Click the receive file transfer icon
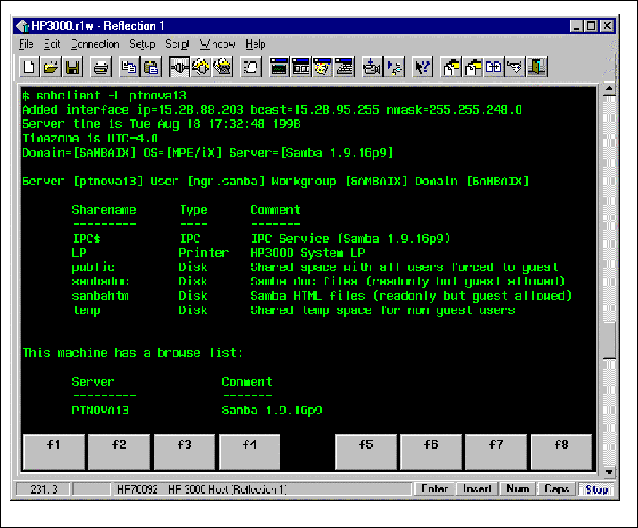 472,67
